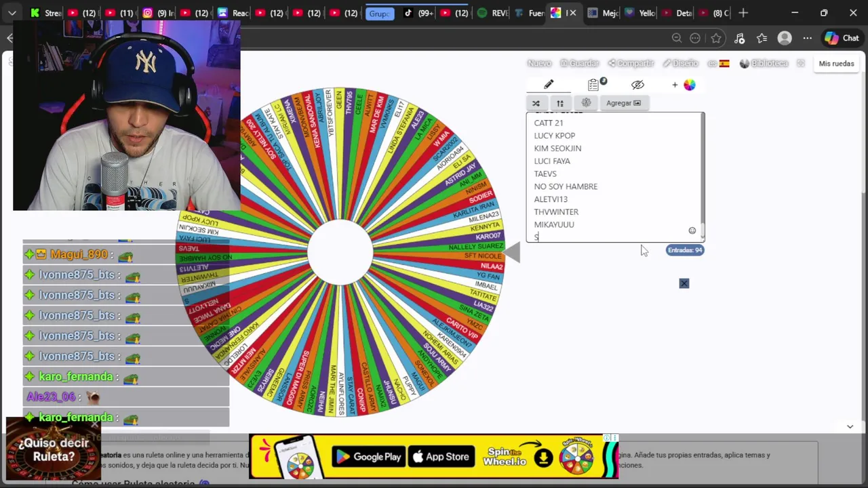Select the pencil edit entries tab
Viewport: 868px width, 488px height.
tap(549, 85)
